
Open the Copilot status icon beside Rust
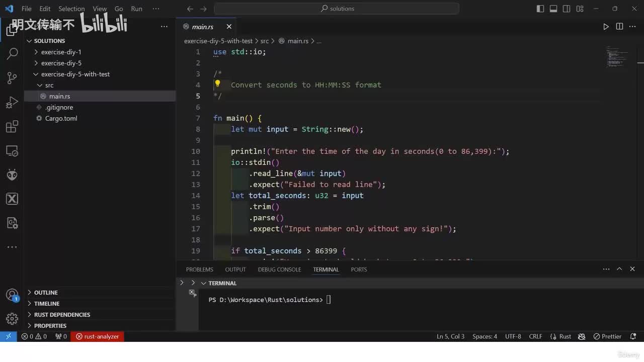tap(582, 336)
